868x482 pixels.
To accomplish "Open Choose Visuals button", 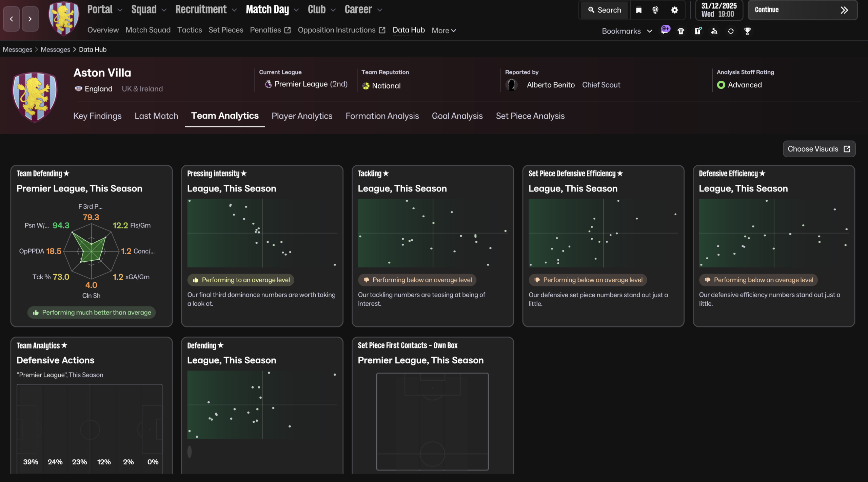I will pos(818,149).
